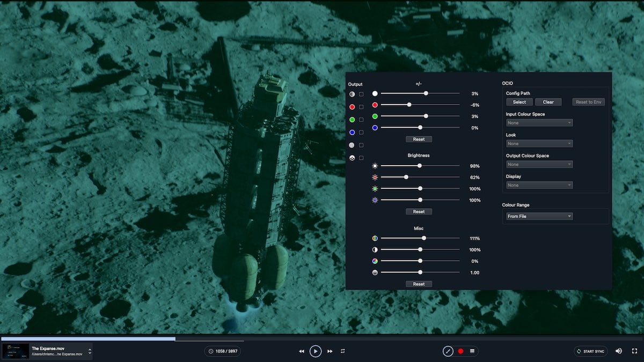Screen dimensions: 644x362
Task: Click the 98% brightness value
Action: [x=475, y=166]
